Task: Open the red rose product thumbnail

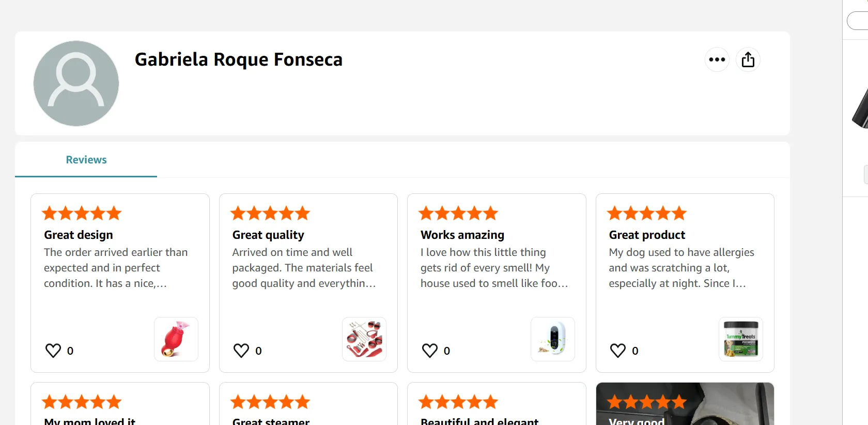Action: pos(176,339)
